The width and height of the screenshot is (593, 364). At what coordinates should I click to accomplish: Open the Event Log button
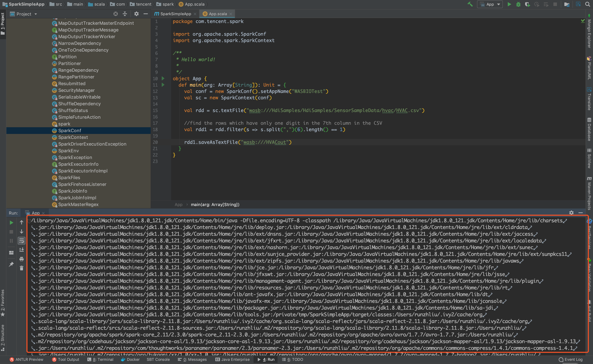(x=571, y=359)
